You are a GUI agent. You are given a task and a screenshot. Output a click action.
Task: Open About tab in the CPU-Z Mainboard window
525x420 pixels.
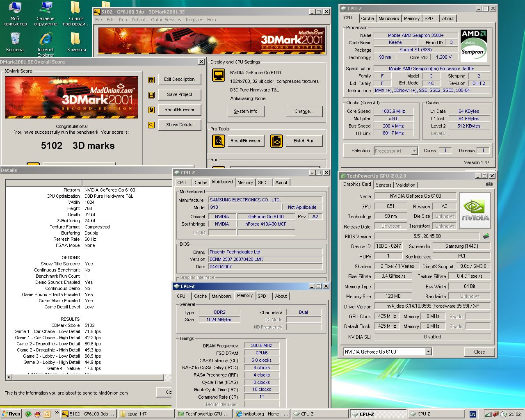coord(281,183)
